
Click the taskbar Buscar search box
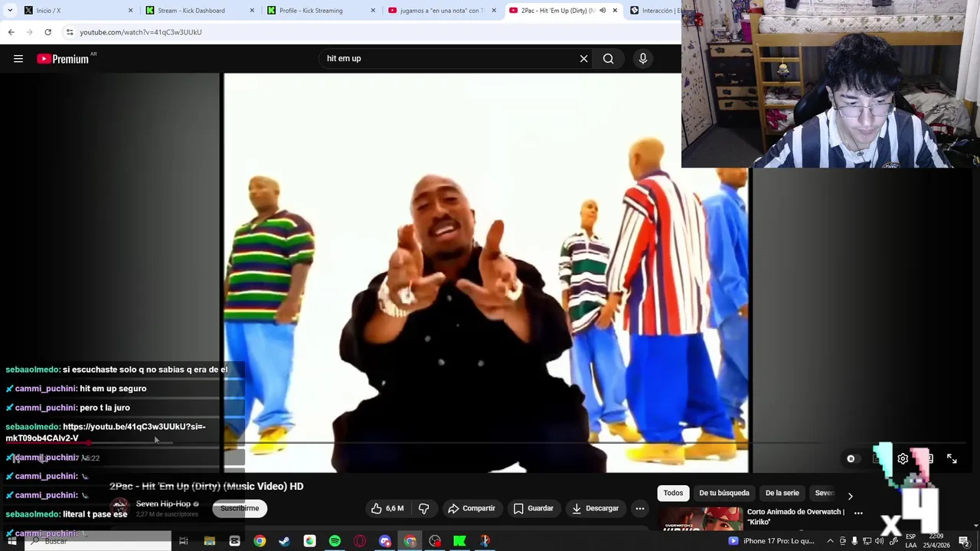coord(98,541)
